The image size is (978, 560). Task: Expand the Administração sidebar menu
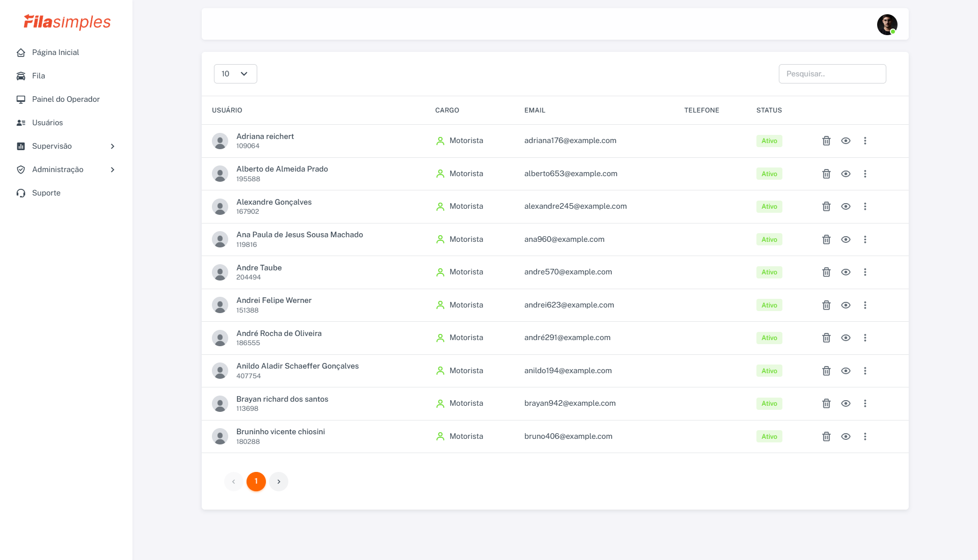click(x=66, y=170)
